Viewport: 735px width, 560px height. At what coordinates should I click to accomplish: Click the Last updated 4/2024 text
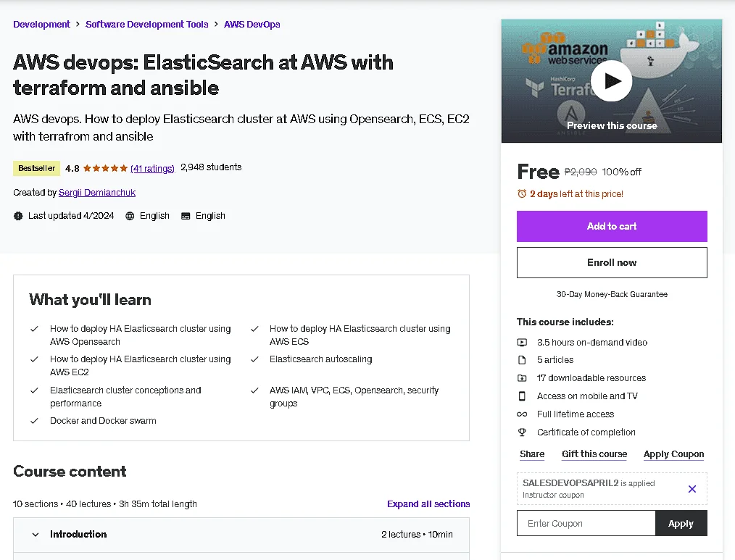click(71, 216)
